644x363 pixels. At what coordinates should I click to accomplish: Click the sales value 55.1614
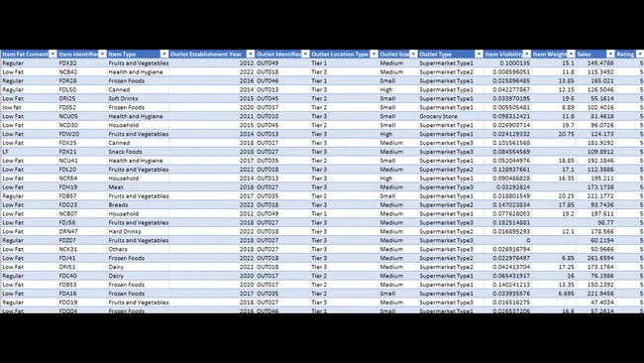click(595, 98)
